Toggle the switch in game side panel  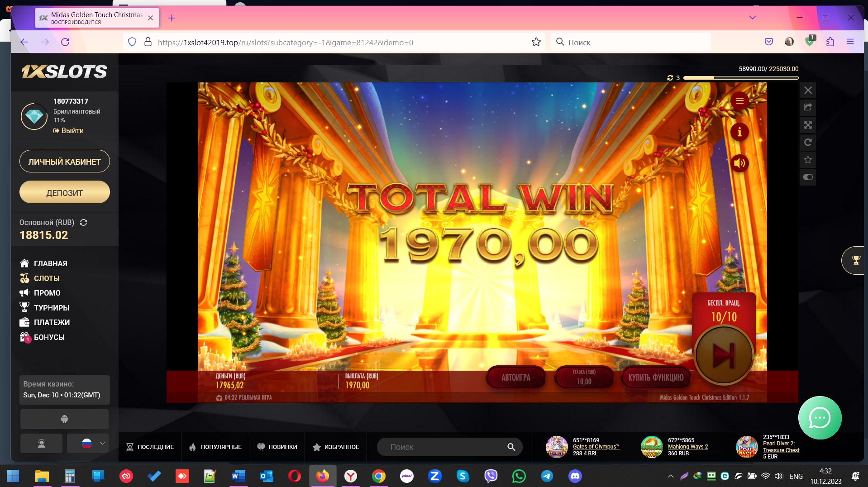[808, 177]
